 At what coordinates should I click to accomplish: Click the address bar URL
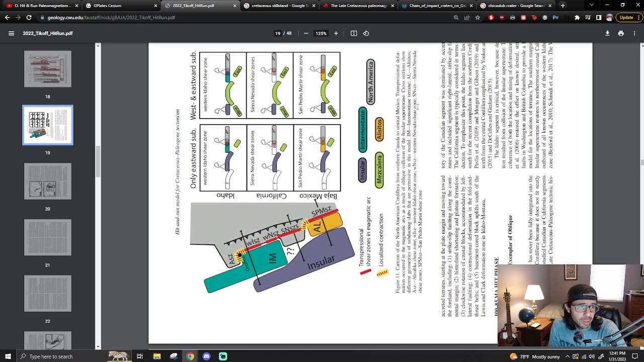click(111, 17)
